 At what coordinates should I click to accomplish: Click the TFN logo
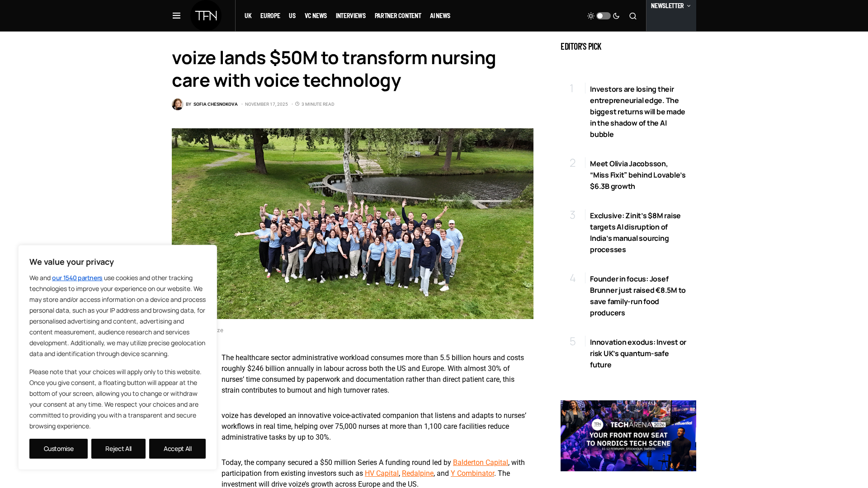[206, 16]
